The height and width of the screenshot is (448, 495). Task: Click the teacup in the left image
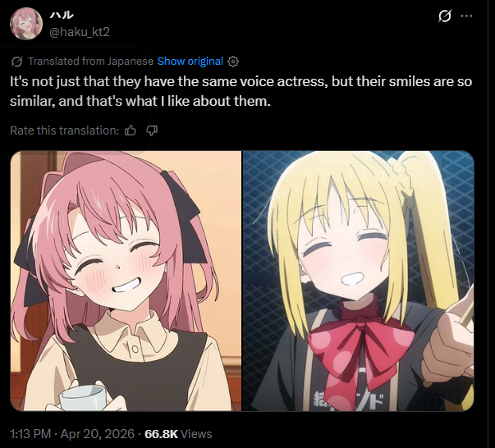point(83,397)
